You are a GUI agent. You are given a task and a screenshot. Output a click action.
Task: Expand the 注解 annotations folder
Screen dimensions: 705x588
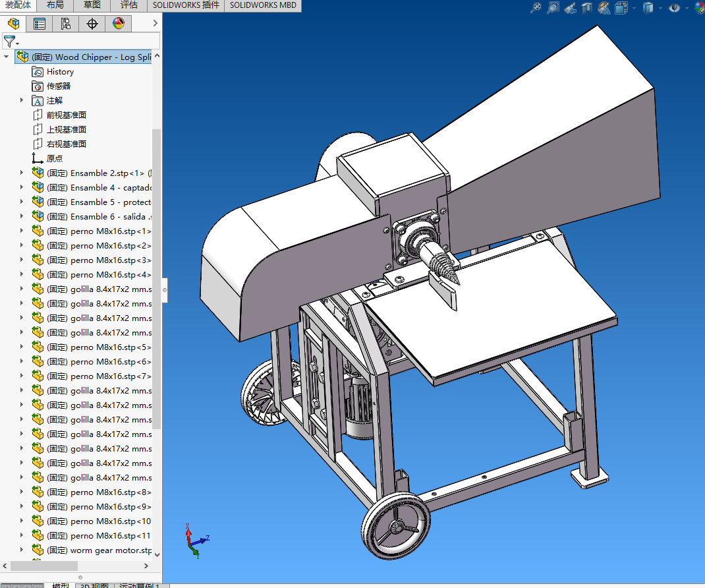pos(22,101)
